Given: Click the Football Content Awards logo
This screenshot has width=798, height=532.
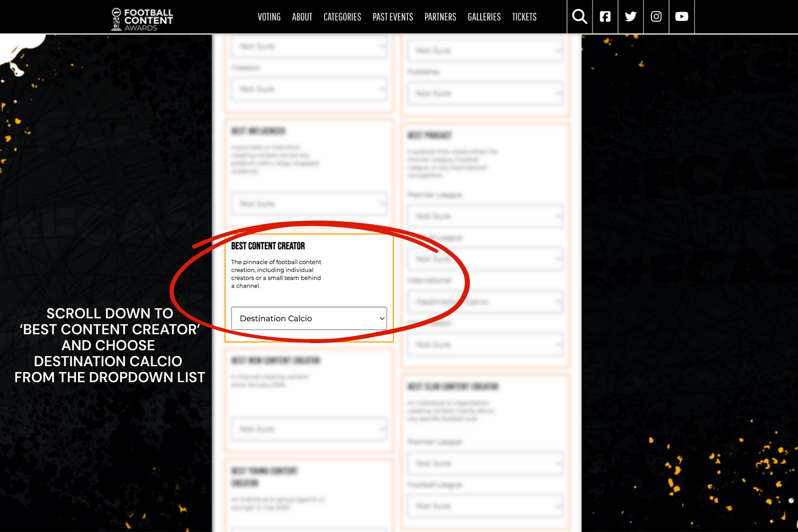Looking at the screenshot, I should [142, 20].
